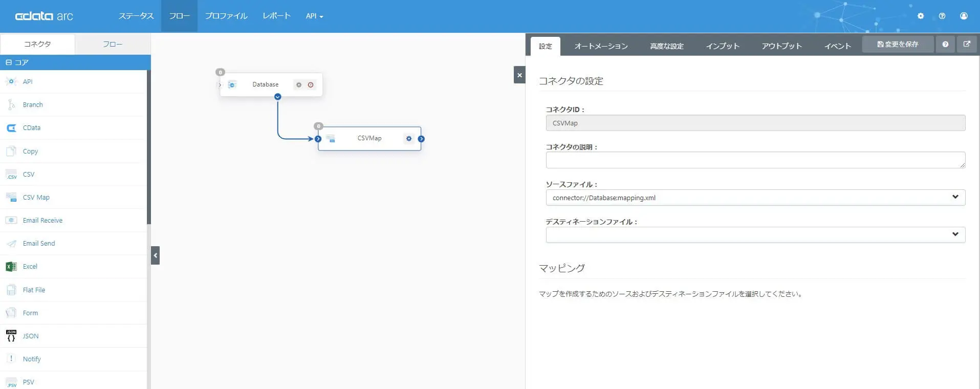
Task: Select the アウトプット tab
Action: (x=781, y=46)
